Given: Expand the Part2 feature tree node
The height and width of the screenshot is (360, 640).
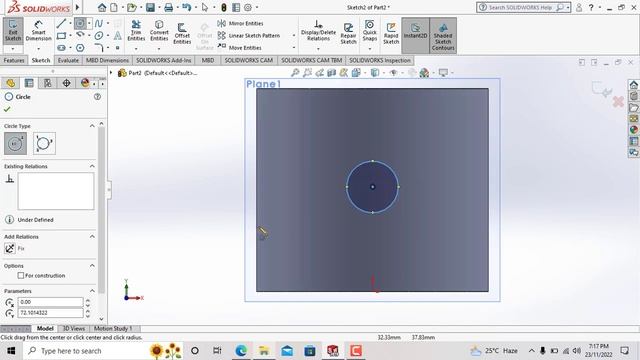Looking at the screenshot, I should 111,73.
